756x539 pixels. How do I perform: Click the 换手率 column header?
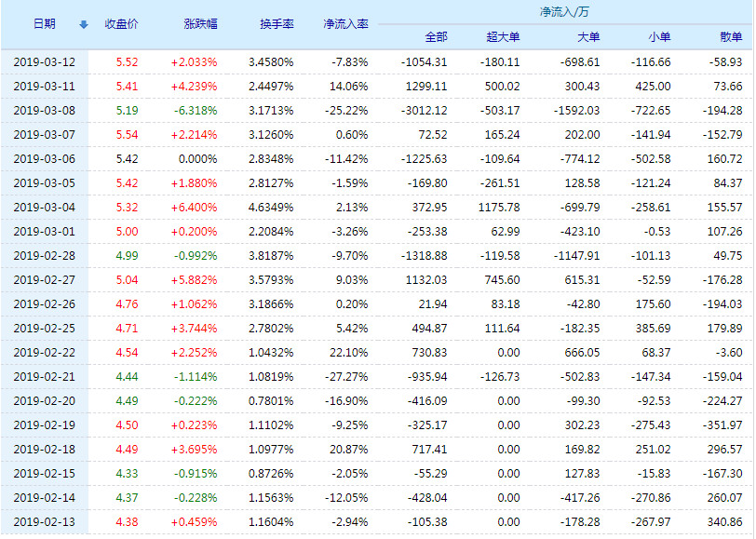point(277,24)
